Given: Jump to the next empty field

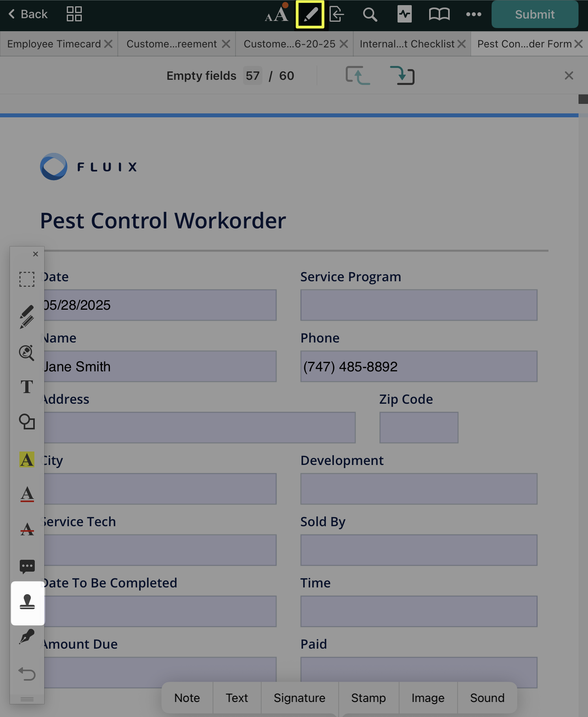Looking at the screenshot, I should [x=402, y=75].
